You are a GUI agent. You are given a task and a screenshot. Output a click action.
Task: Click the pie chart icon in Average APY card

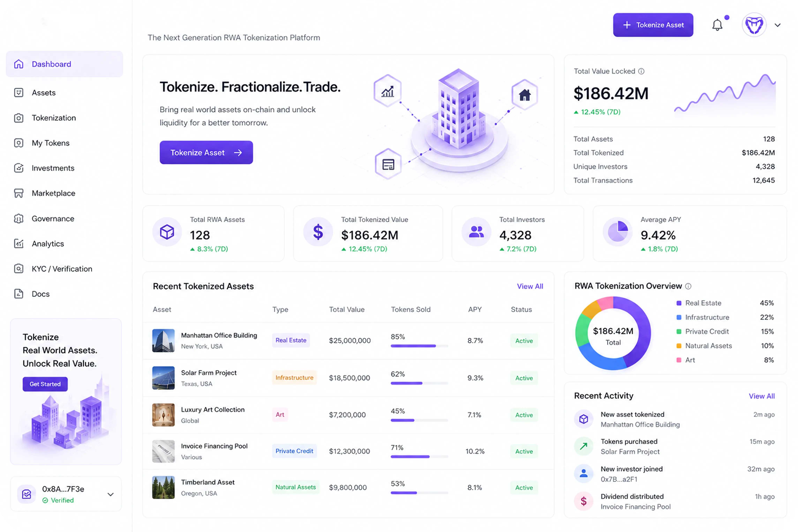618,232
